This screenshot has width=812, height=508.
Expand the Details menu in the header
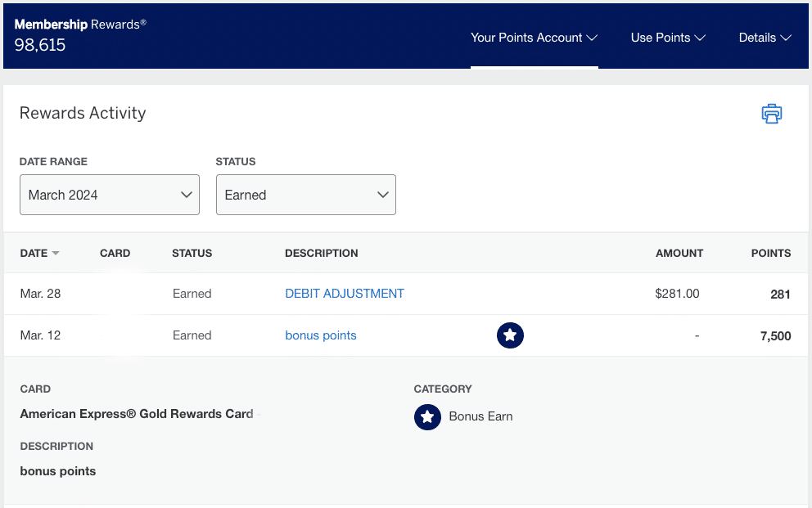pos(765,38)
